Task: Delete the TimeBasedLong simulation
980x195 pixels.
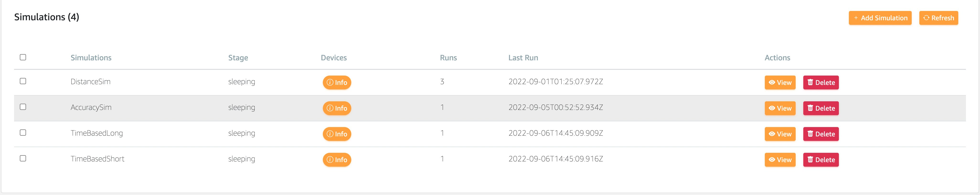Action: coord(820,134)
